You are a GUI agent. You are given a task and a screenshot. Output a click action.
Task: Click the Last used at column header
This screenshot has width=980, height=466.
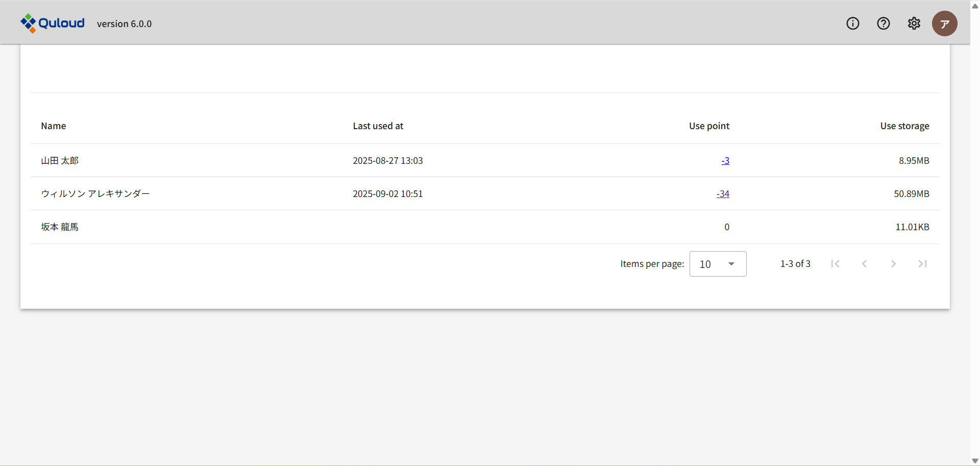378,126
